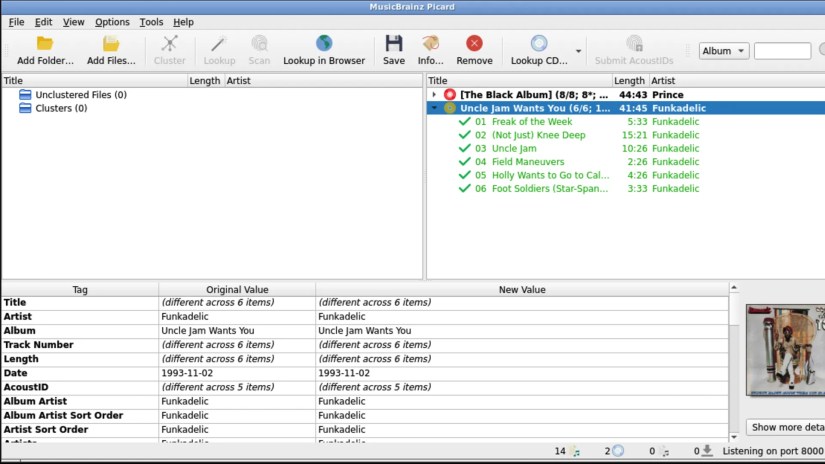Sort left pane by Length column header

(205, 80)
